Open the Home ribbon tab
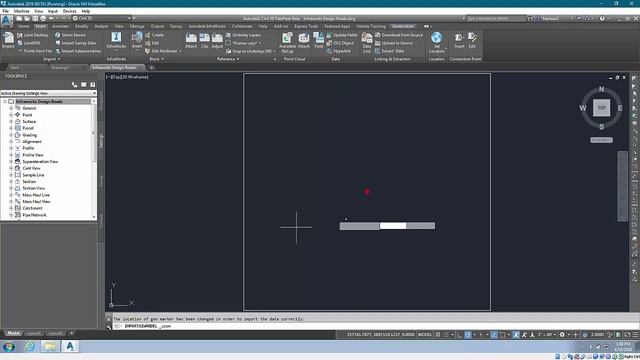 23,26
